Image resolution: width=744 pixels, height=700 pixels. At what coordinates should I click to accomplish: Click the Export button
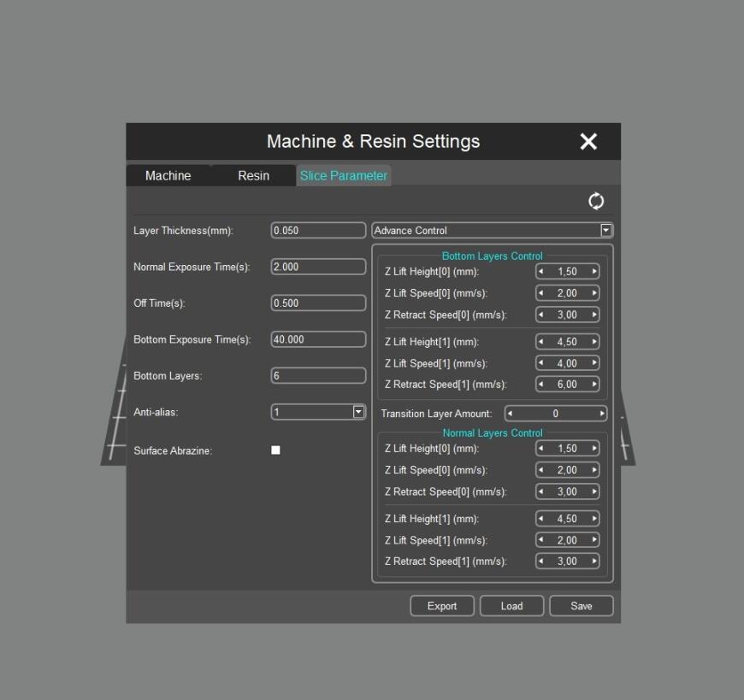[442, 606]
